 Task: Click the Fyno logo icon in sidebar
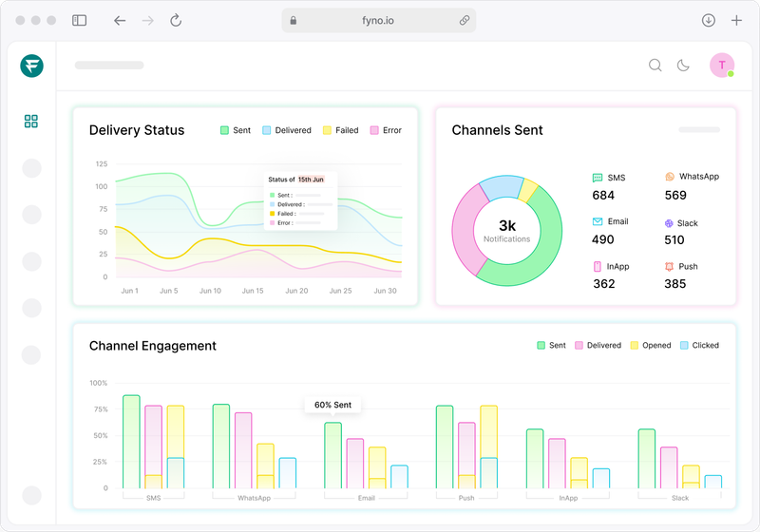coord(31,66)
